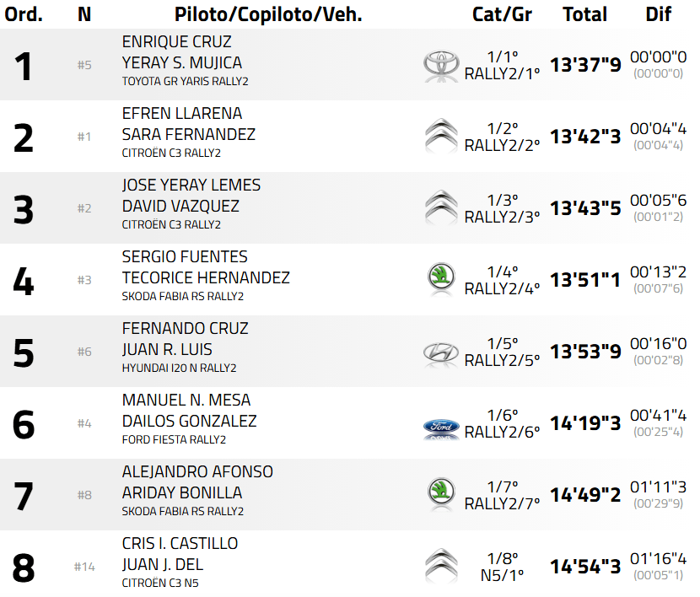The width and height of the screenshot is (700, 597).
Task: Click total time 13'37"9
Action: [585, 65]
